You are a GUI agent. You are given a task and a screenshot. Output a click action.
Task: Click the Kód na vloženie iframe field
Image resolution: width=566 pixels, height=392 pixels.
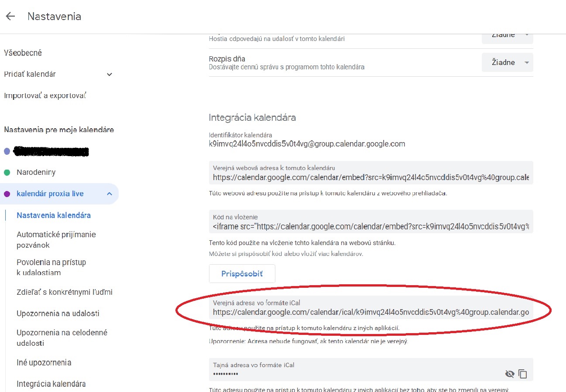coord(370,226)
